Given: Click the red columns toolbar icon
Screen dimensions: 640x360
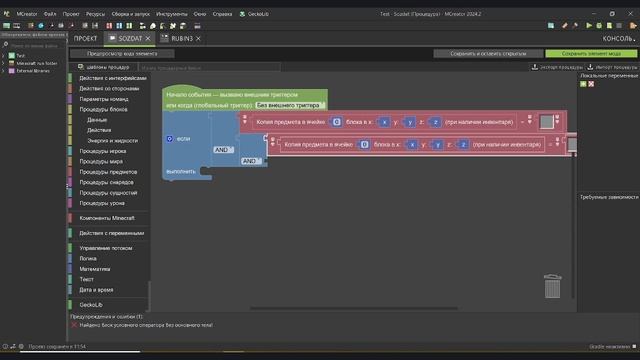Looking at the screenshot, I should (109, 26).
